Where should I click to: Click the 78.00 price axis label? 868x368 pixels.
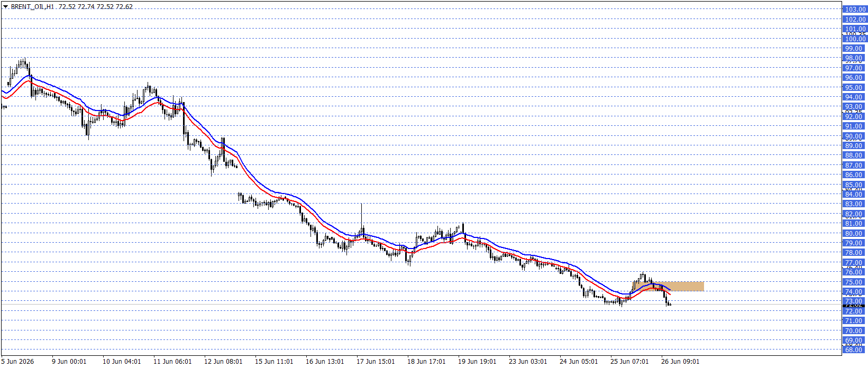pos(854,253)
